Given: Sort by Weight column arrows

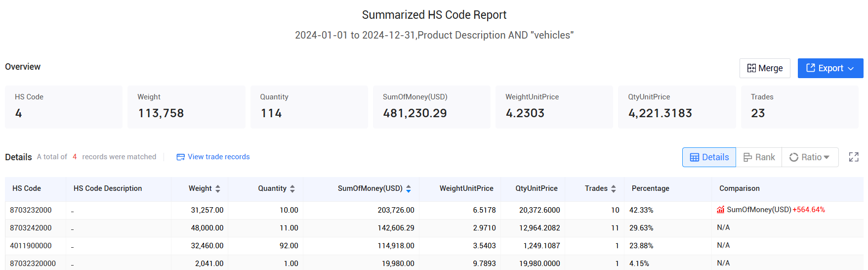Looking at the screenshot, I should click(218, 188).
